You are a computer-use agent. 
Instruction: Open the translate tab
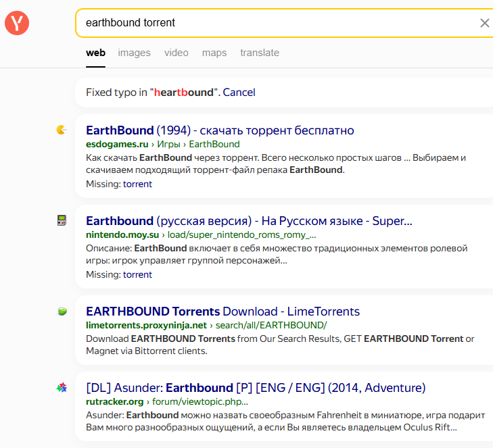tap(260, 53)
